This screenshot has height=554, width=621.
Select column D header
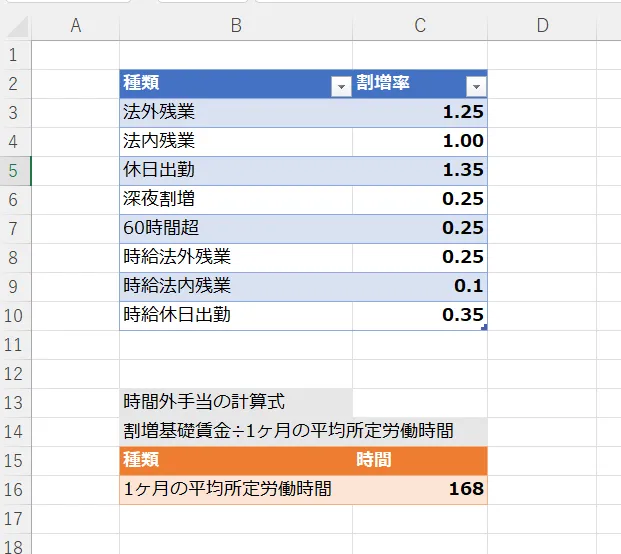[542, 26]
